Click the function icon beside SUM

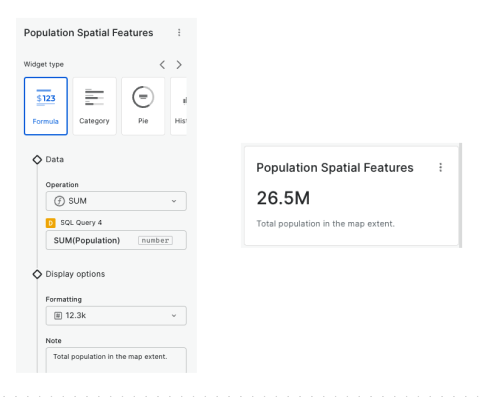(x=59, y=201)
